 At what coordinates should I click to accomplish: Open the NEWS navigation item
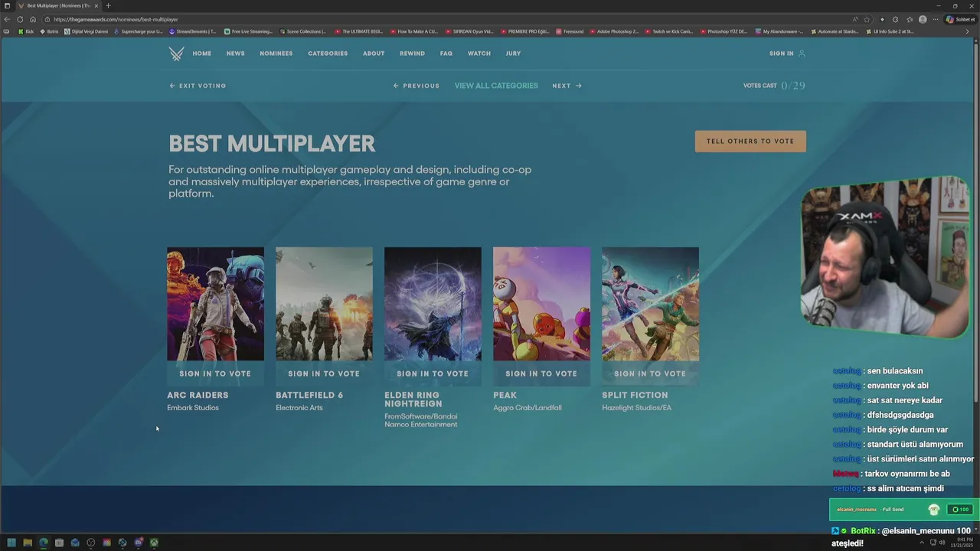point(236,54)
